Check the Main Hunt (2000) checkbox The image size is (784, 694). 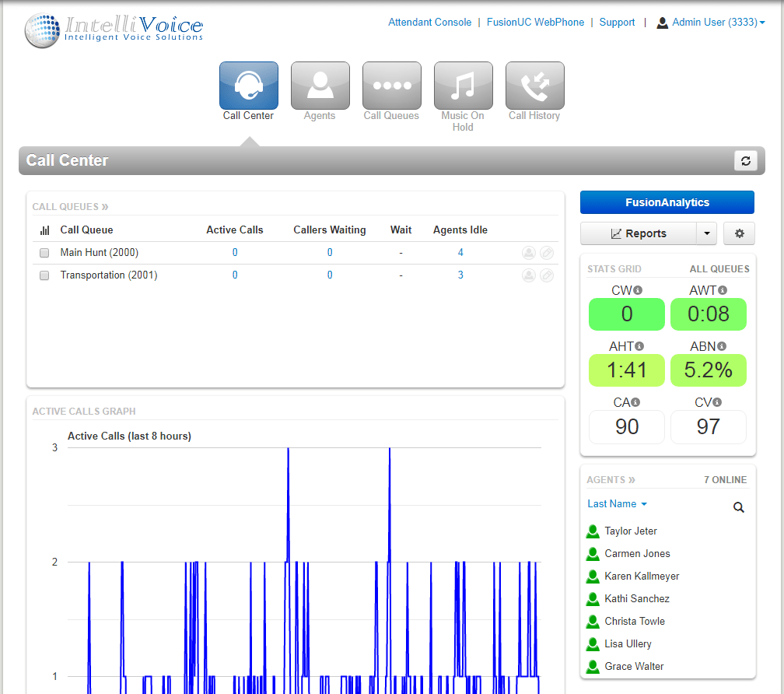[44, 253]
